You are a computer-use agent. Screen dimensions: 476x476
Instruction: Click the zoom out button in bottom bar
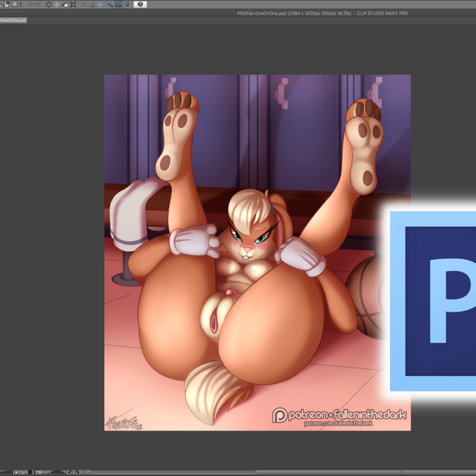click(x=18, y=472)
